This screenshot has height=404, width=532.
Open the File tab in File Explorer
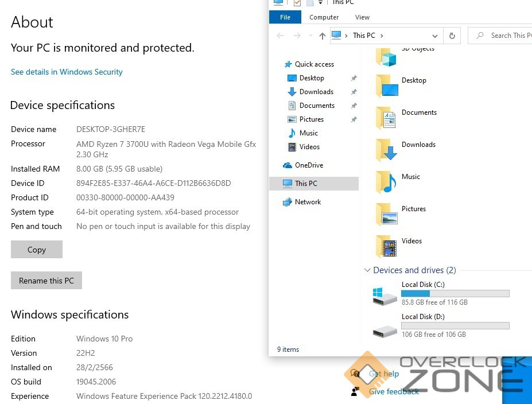click(x=285, y=17)
